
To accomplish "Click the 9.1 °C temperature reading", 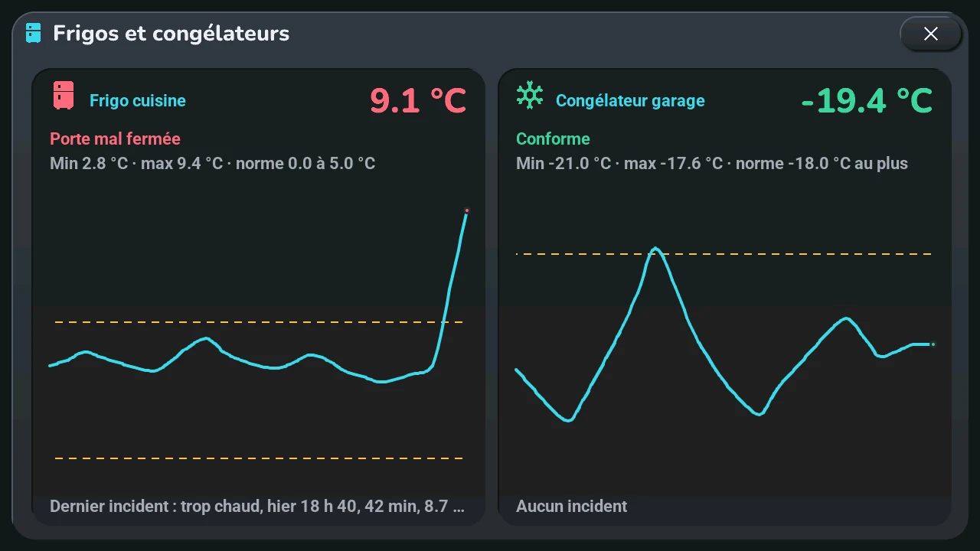I will [x=418, y=100].
